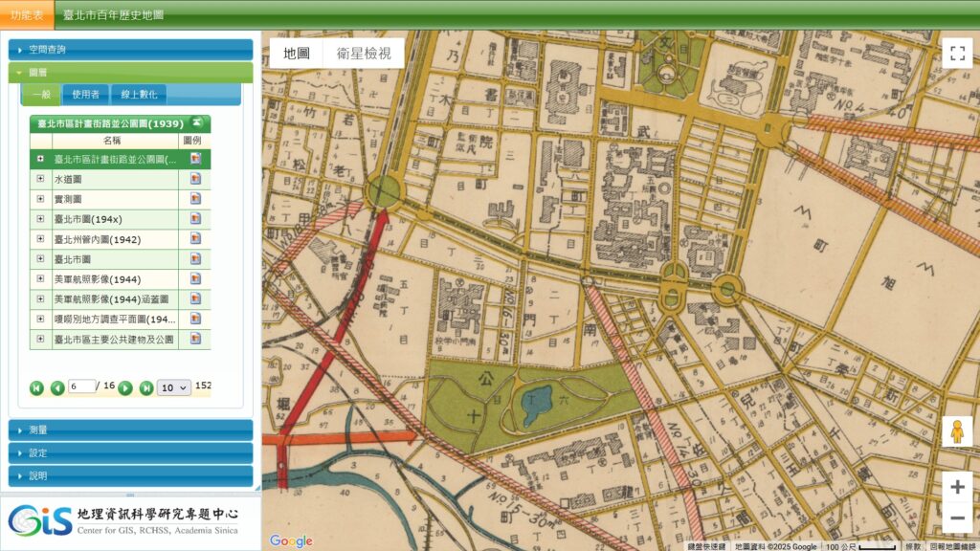Go to previous page of layer list
Viewport: 980px width, 551px height.
pyautogui.click(x=57, y=388)
